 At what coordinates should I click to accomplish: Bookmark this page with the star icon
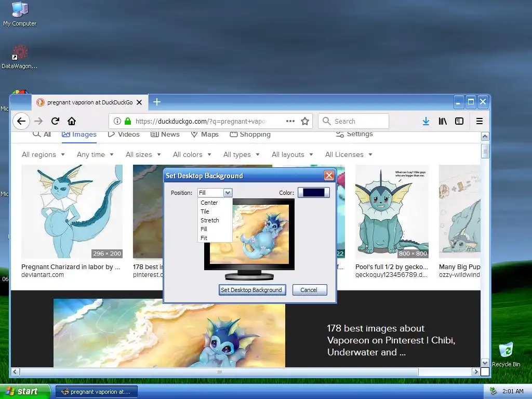pos(305,121)
